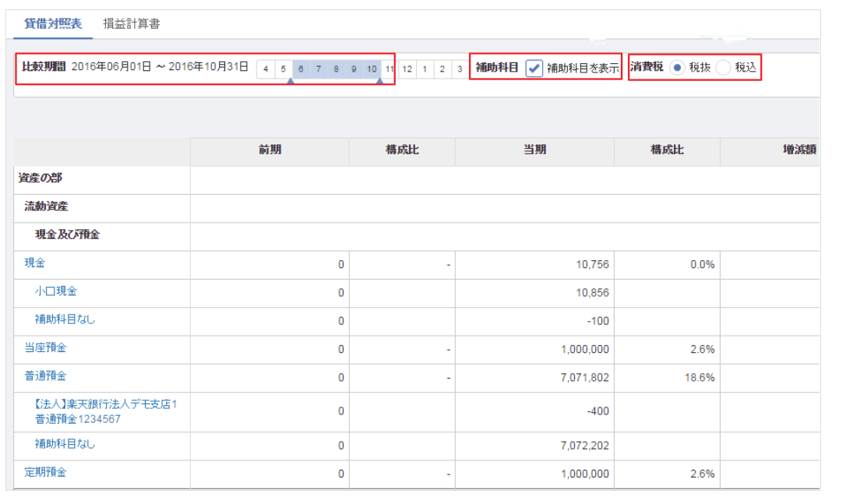Click the 前期 column header
This screenshot has height=504, width=846.
(x=270, y=150)
